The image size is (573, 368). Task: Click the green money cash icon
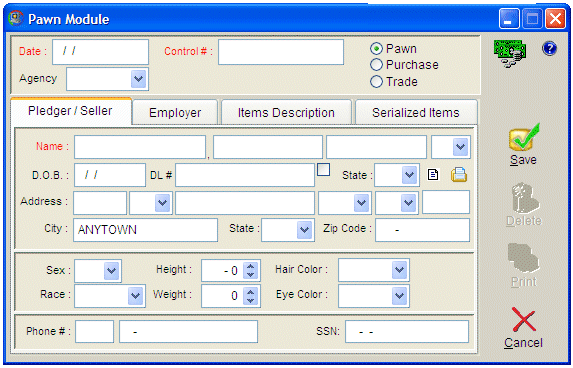(x=510, y=53)
